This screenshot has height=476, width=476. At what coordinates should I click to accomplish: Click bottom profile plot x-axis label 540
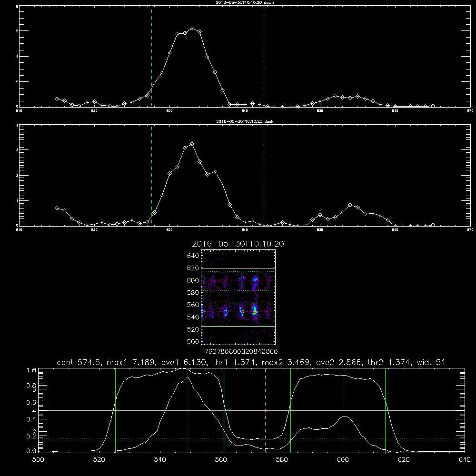click(x=160, y=460)
